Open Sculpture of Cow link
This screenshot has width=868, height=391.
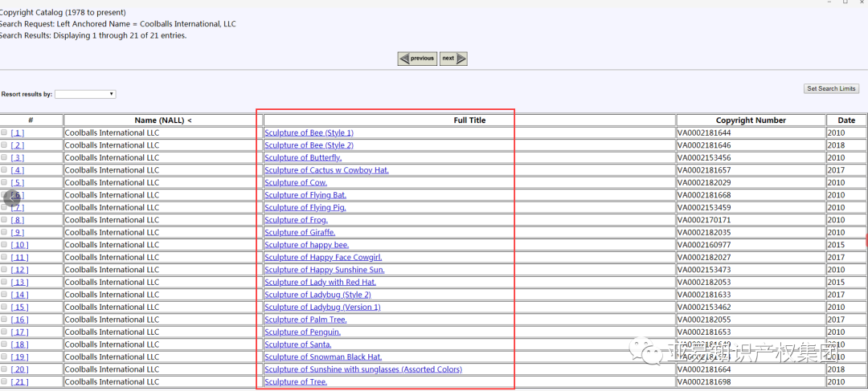tap(296, 182)
